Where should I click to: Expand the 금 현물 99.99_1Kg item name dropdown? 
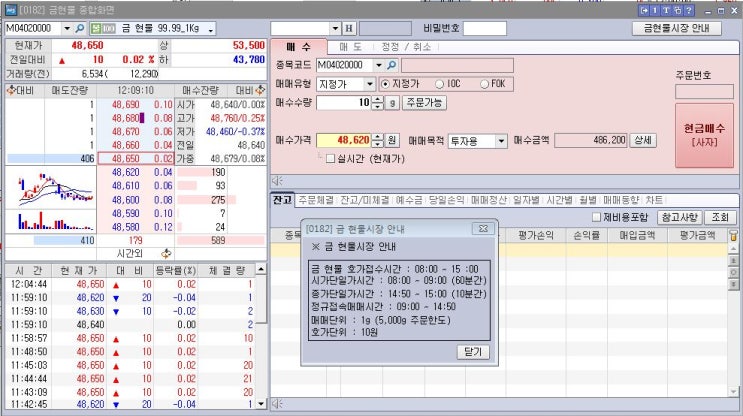(x=210, y=29)
